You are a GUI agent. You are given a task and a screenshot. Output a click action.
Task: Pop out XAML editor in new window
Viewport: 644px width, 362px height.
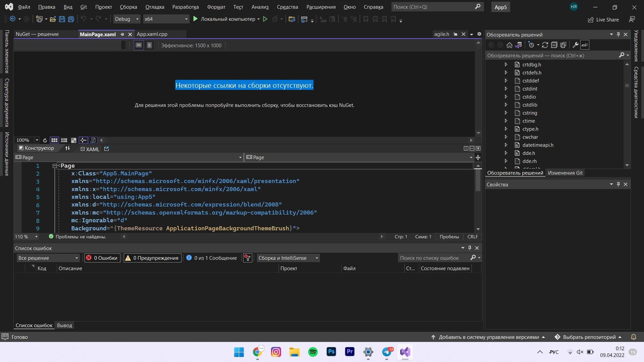pyautogui.click(x=107, y=148)
